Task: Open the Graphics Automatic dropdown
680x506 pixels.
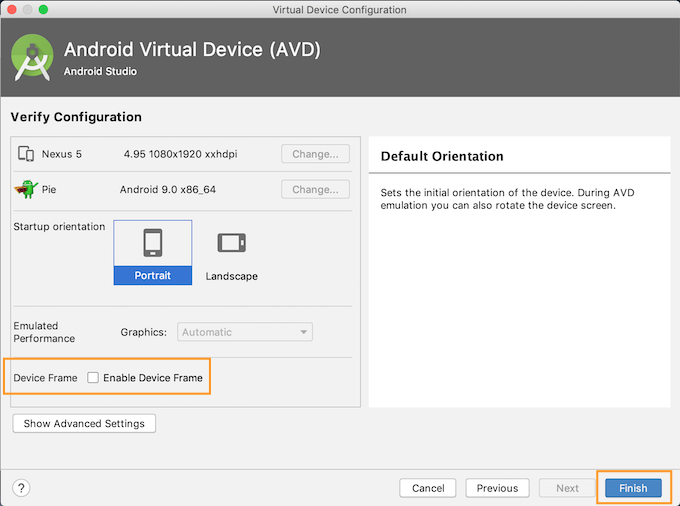Action: 245,332
